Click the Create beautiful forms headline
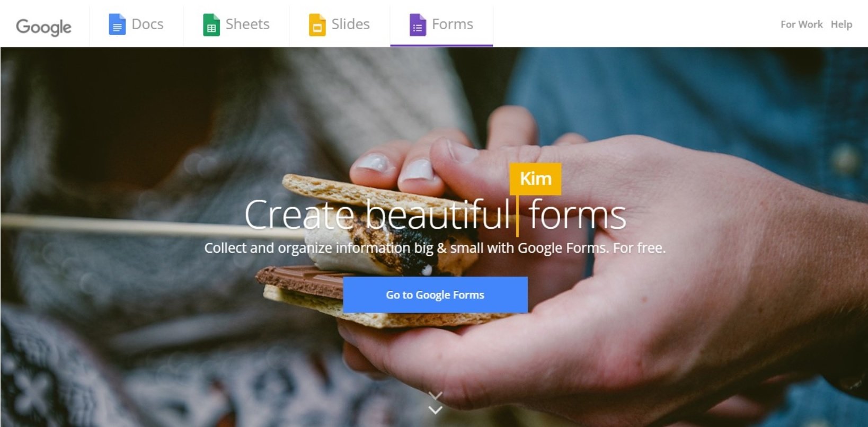Viewport: 868px width, 427px height. [x=435, y=215]
